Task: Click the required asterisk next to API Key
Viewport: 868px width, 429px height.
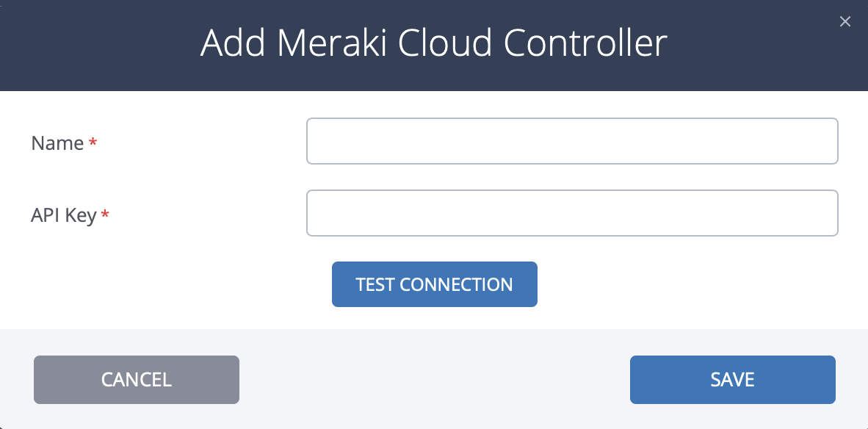Action: click(104, 214)
